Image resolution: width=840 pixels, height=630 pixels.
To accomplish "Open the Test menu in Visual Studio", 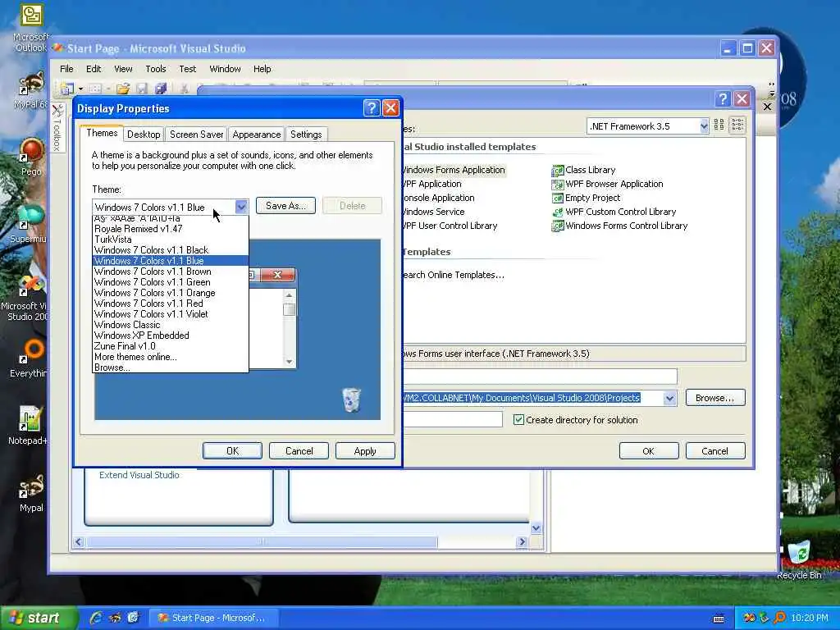I will pos(188,69).
